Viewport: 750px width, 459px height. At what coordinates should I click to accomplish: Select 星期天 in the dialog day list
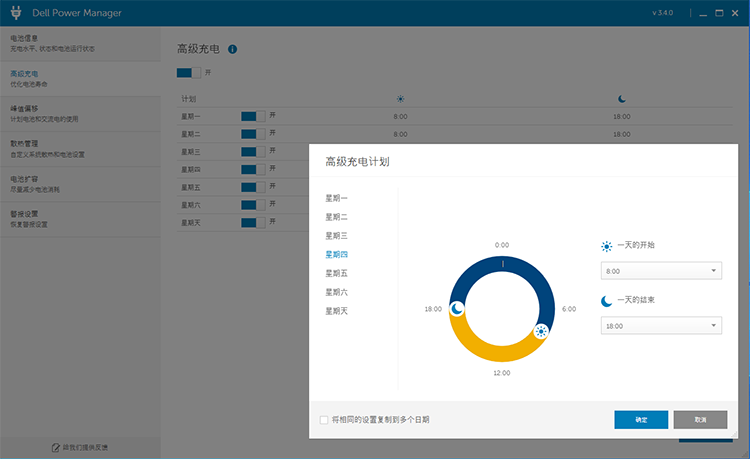click(336, 311)
